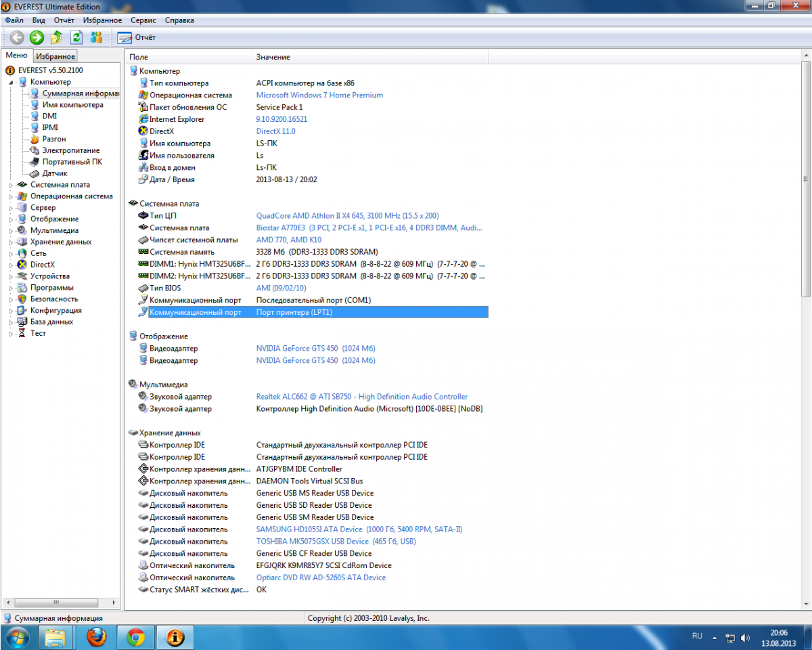Open TOSHIBA MK5075GSX USB Device link
The image size is (812, 650).
click(x=336, y=542)
